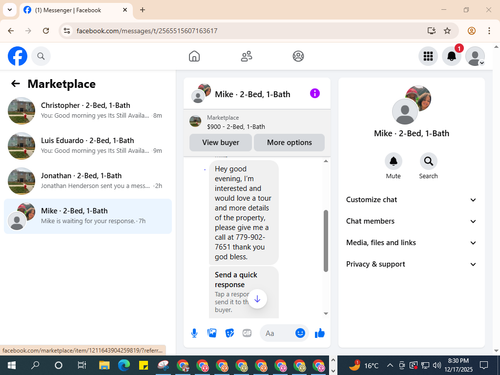Click the back arrow beside Marketplace heading

pyautogui.click(x=16, y=84)
